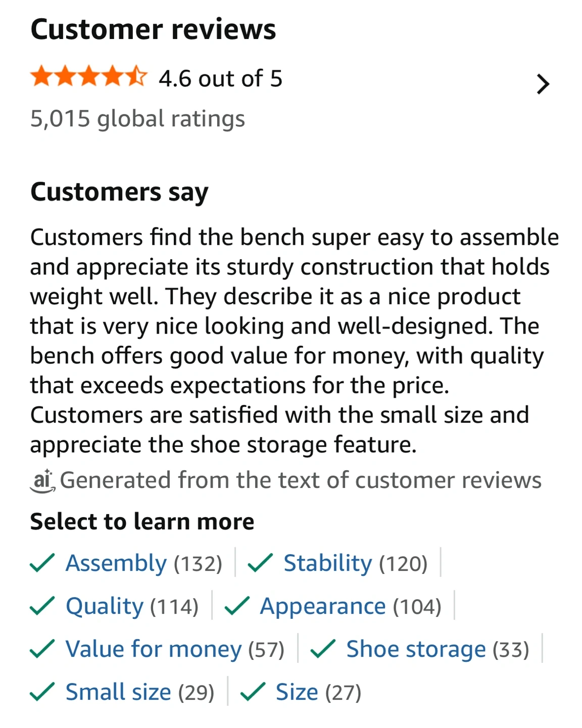
Task: Select the Size (27) topic link
Action: tap(318, 692)
